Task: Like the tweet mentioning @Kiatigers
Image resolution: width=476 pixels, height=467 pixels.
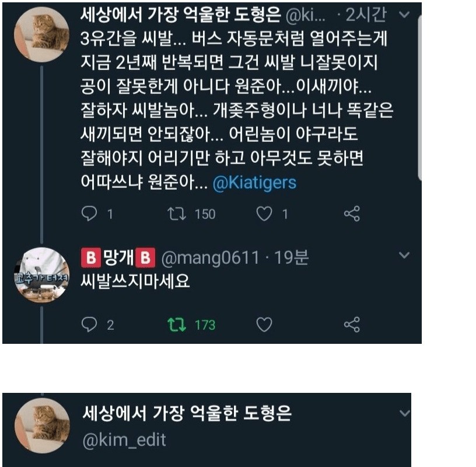Action: tap(265, 214)
